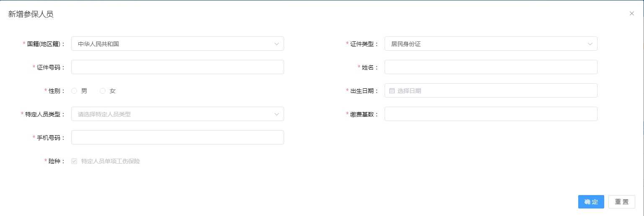Viewport: 644px width, 216px height.
Task: Focus the 证件号码 input field
Action: (177, 67)
